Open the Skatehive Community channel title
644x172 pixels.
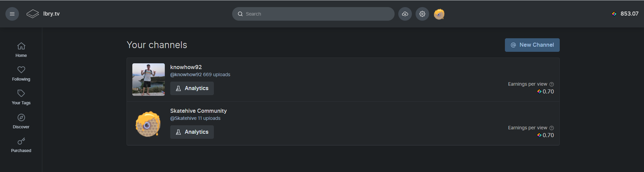[x=198, y=111]
